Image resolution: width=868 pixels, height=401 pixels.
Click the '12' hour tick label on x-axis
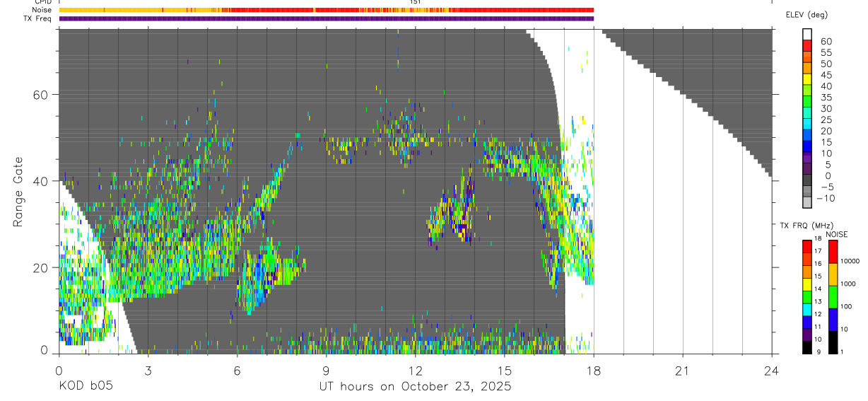point(415,370)
